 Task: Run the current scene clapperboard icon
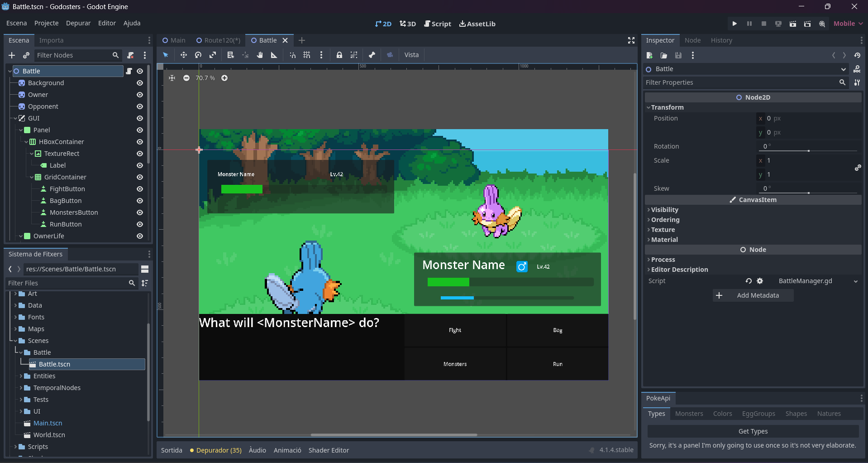793,24
